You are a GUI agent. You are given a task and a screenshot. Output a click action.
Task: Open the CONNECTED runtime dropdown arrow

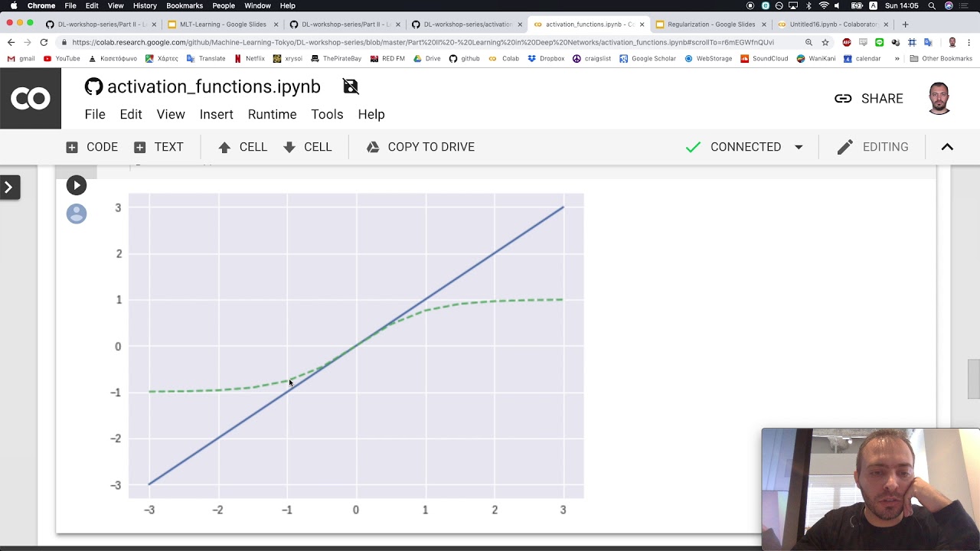[799, 147]
